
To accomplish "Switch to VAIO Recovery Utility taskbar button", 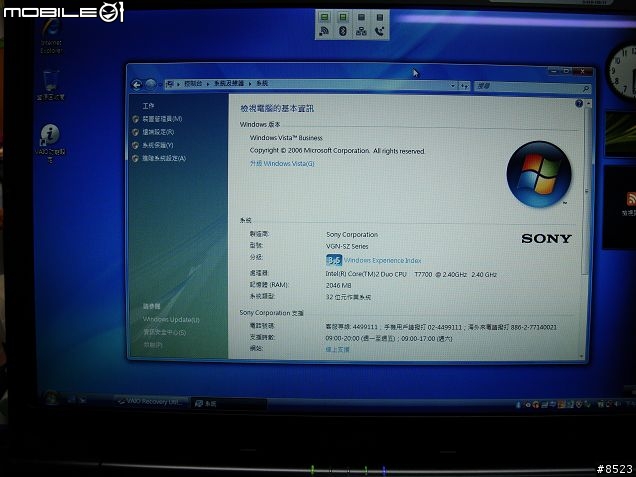I will click(x=151, y=401).
